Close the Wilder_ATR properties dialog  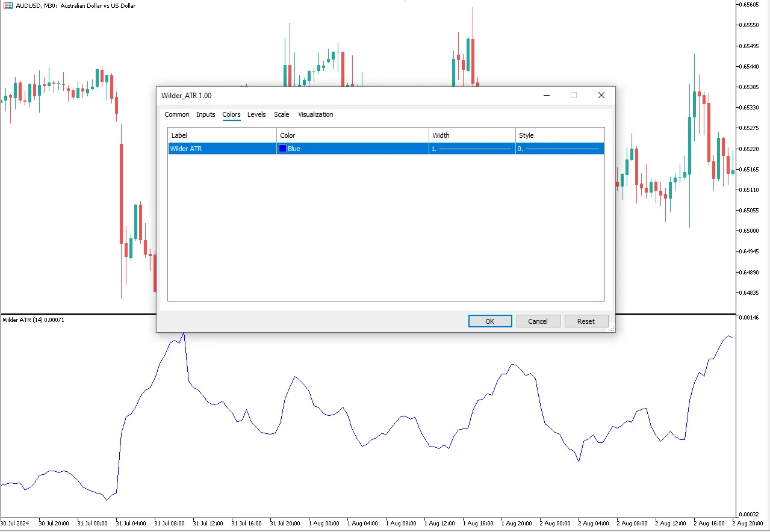click(x=601, y=95)
